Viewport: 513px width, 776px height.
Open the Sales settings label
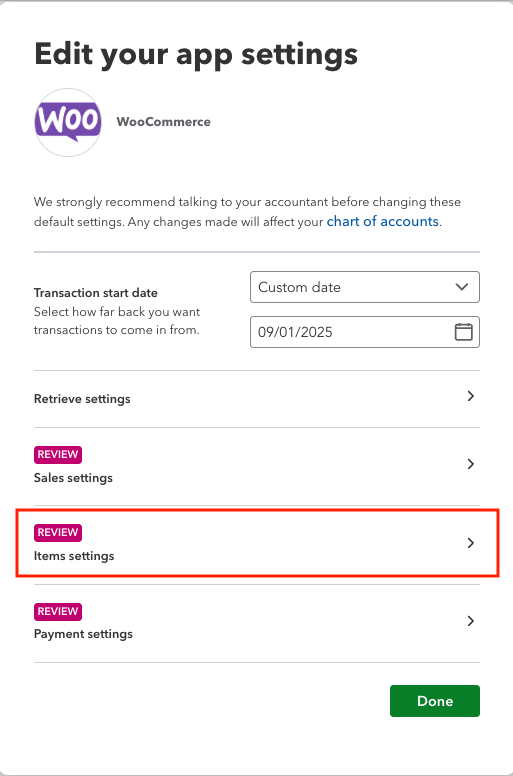pos(73,478)
